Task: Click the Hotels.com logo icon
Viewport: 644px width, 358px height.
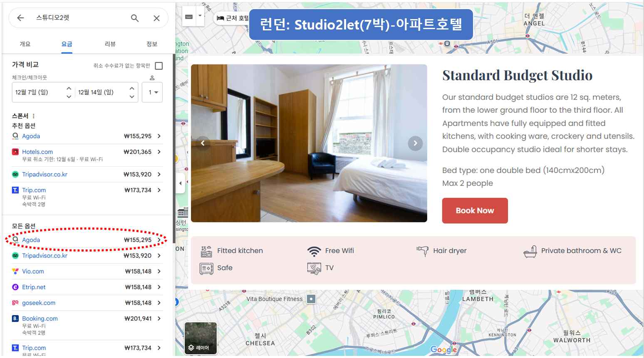Action: [x=15, y=152]
